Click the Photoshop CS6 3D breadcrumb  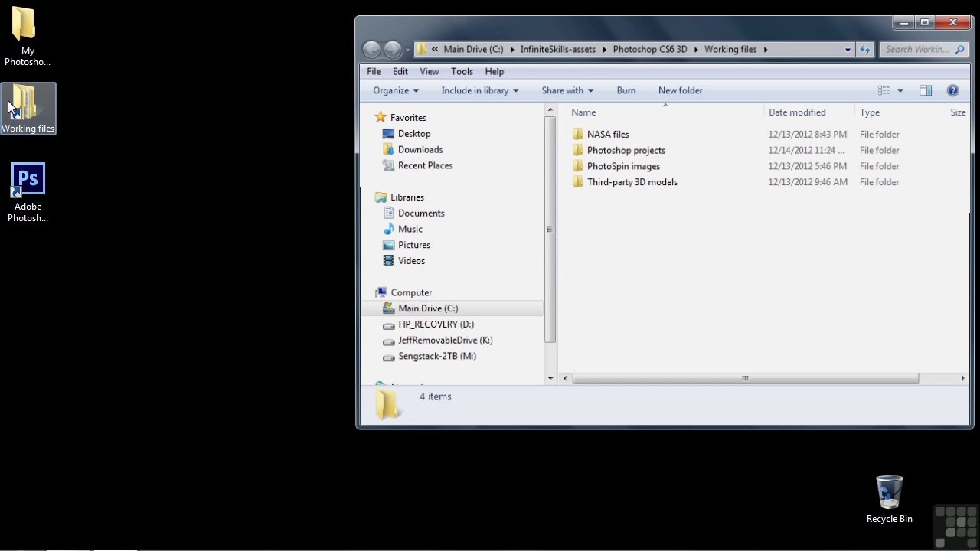pos(650,49)
